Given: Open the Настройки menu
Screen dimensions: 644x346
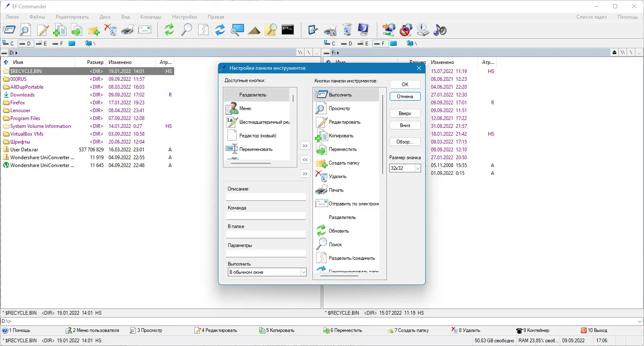Looking at the screenshot, I should (x=185, y=17).
